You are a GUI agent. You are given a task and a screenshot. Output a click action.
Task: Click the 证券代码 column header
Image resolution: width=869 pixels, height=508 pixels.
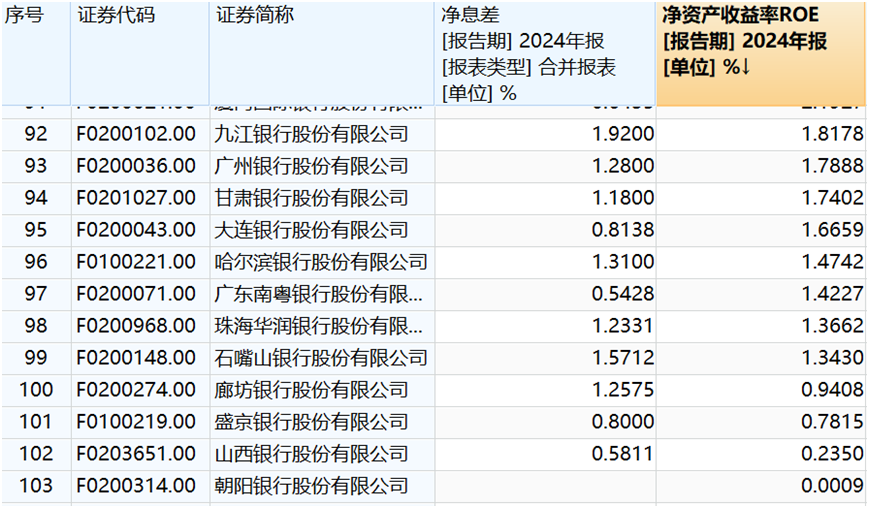coord(140,53)
